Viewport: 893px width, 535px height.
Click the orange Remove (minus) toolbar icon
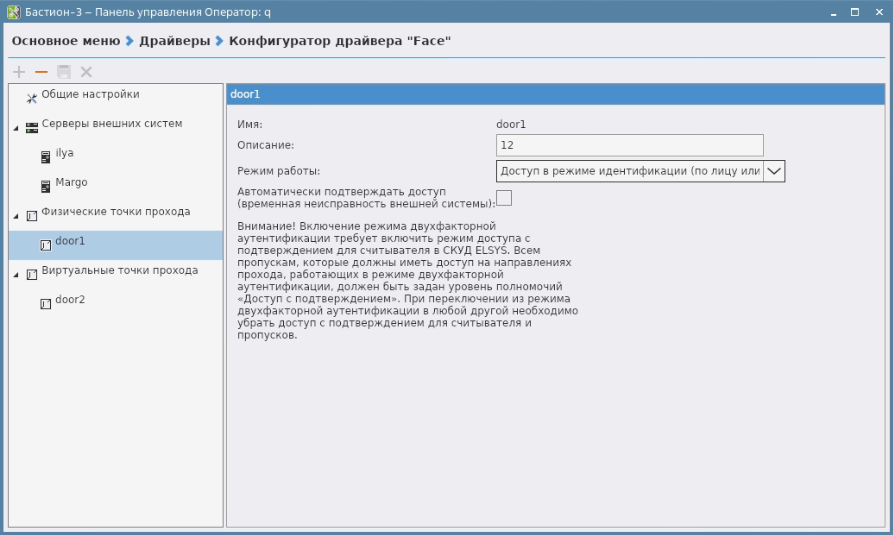point(41,72)
